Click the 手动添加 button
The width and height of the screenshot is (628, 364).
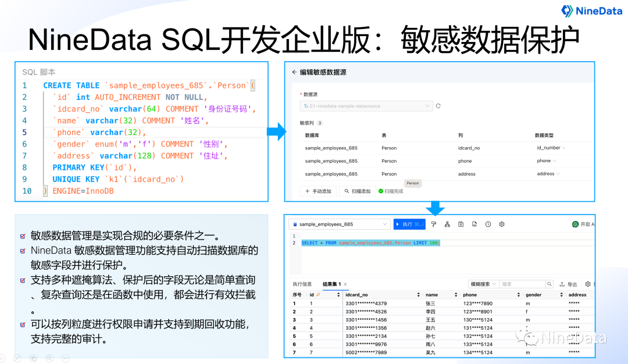(319, 191)
